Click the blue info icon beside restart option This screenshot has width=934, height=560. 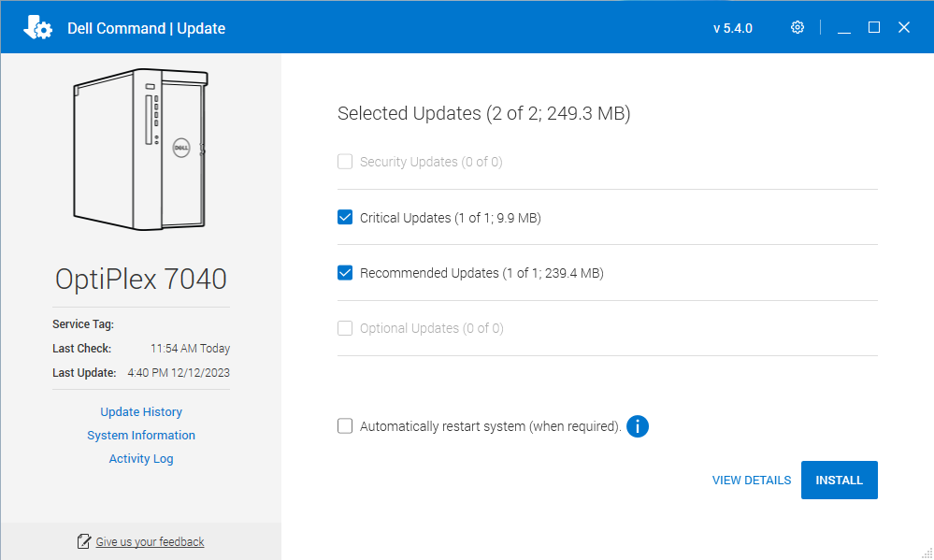(638, 426)
